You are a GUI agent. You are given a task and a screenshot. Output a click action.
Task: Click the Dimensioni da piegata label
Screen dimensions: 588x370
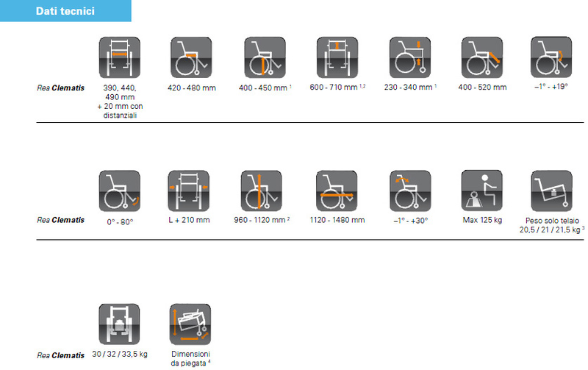tap(190, 359)
